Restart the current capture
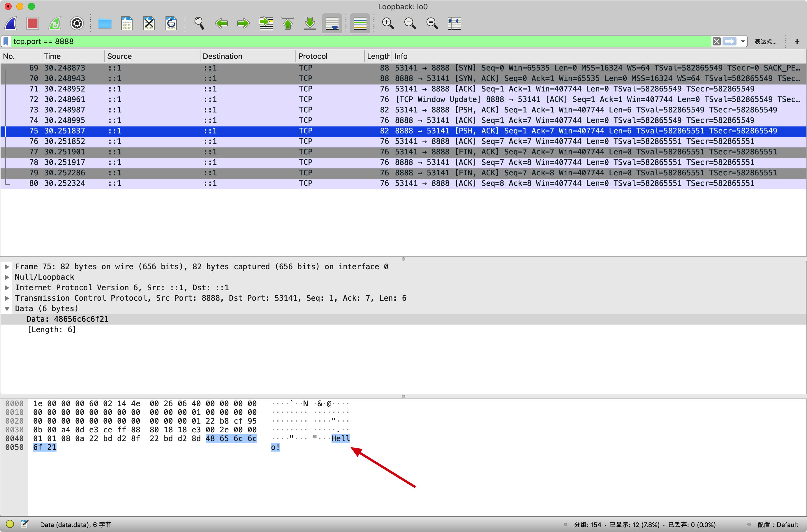This screenshot has width=807, height=532. point(55,23)
